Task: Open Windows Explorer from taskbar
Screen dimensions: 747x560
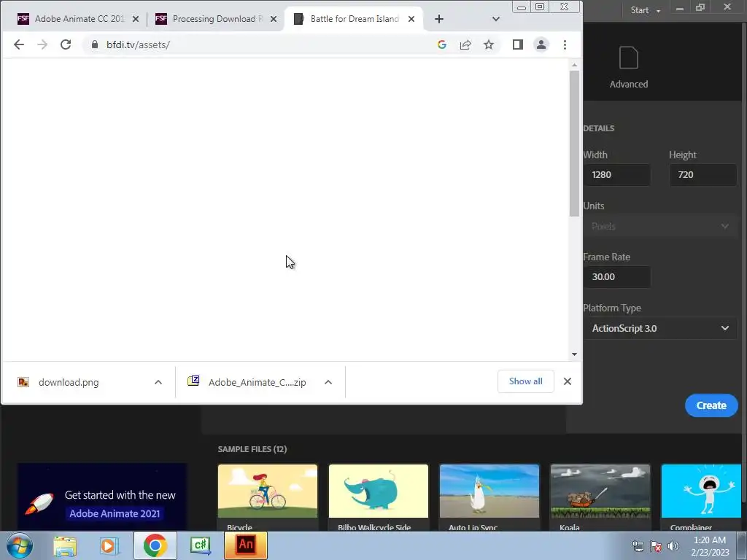Action: [65, 545]
